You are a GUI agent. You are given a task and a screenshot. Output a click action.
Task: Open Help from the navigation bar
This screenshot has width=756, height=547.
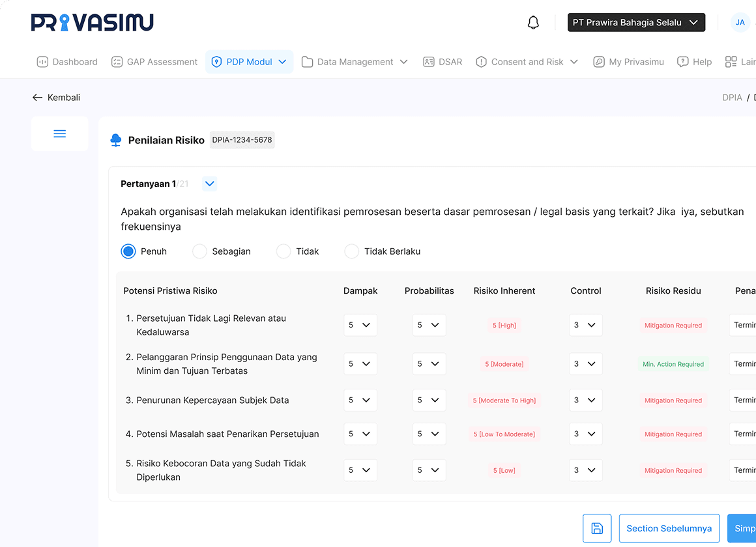tap(694, 62)
